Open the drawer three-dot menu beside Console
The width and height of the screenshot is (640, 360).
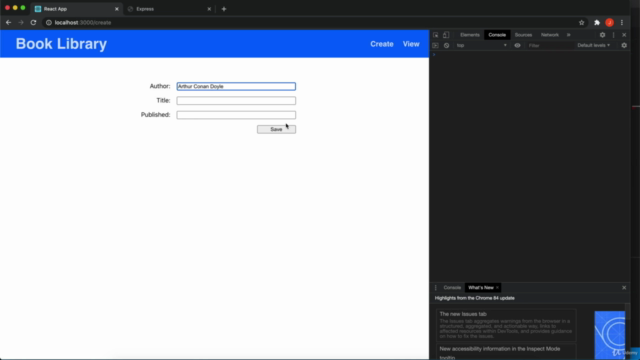[x=436, y=287]
